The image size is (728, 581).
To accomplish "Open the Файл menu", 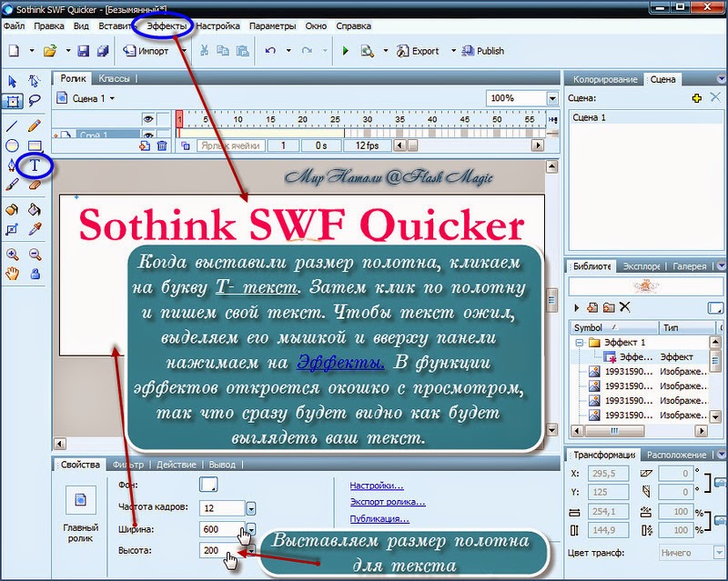I will [14, 26].
